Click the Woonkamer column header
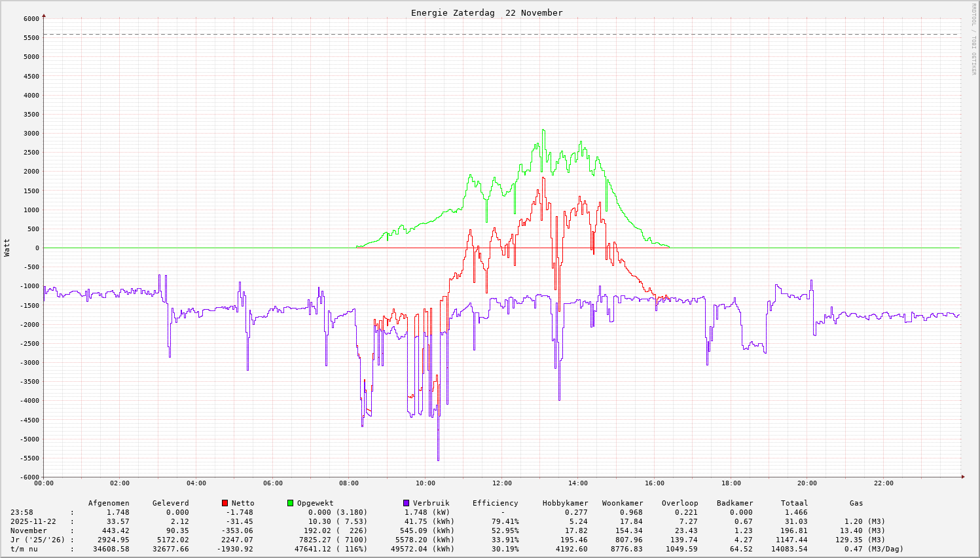The height and width of the screenshot is (558, 980). tap(623, 503)
